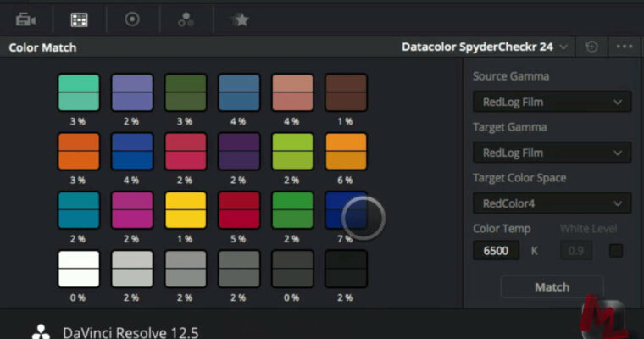This screenshot has height=339, width=644.
Task: Select the dark charcoal swatch showing 0 %
Action: pyautogui.click(x=292, y=269)
